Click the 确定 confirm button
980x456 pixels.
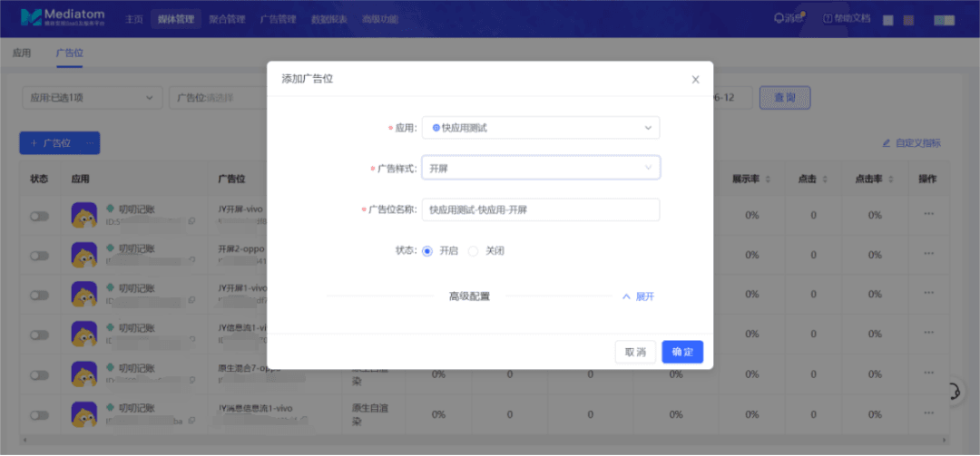coord(682,352)
